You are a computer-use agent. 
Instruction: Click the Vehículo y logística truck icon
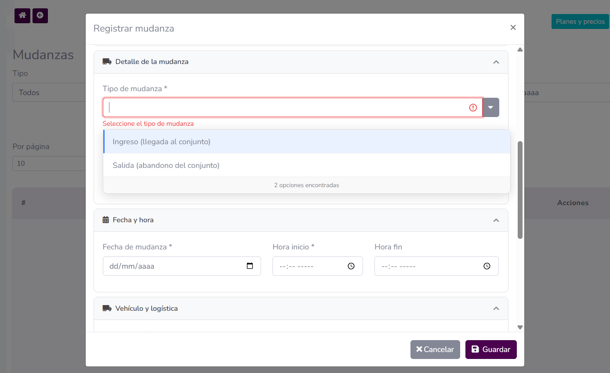107,308
